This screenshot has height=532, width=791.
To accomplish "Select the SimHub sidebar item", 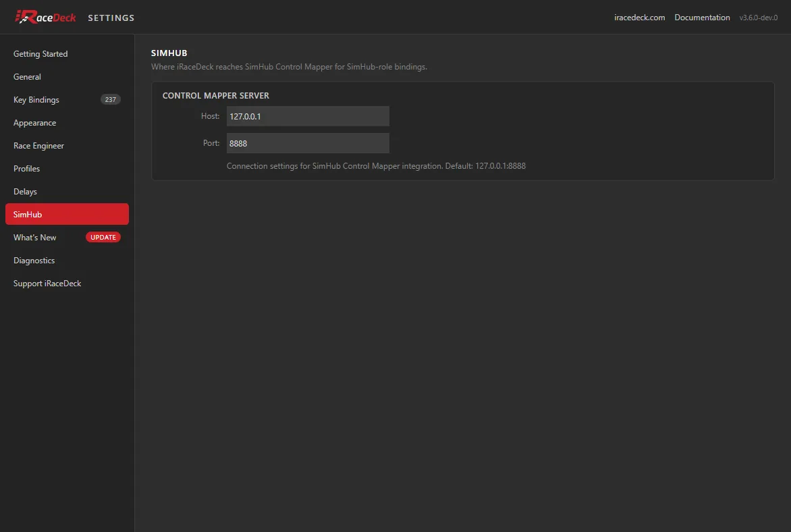I will [x=67, y=214].
